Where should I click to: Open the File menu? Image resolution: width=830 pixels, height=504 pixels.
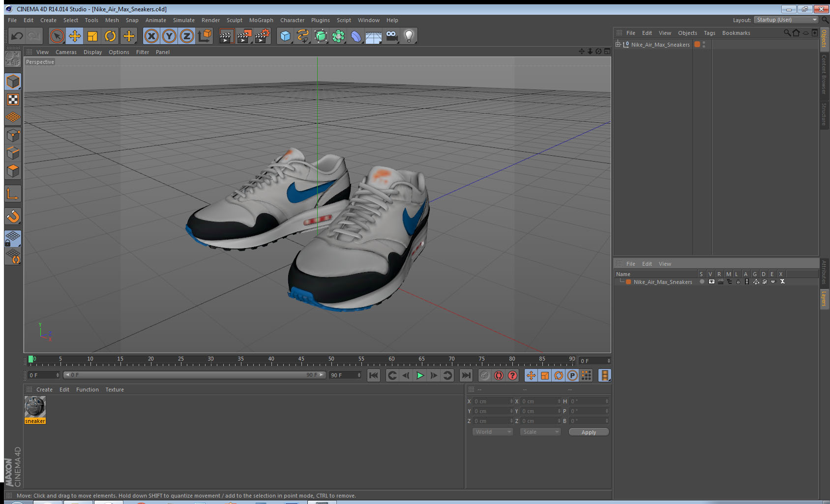[12, 20]
